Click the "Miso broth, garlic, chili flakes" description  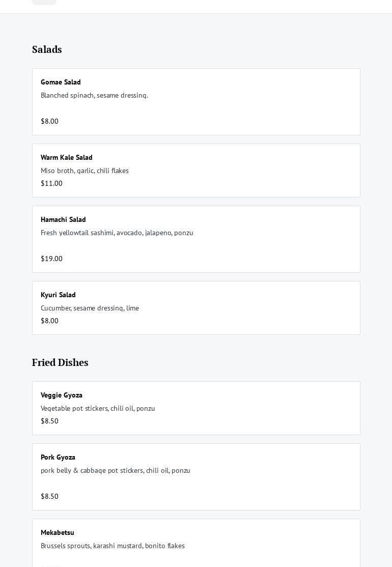click(x=85, y=171)
